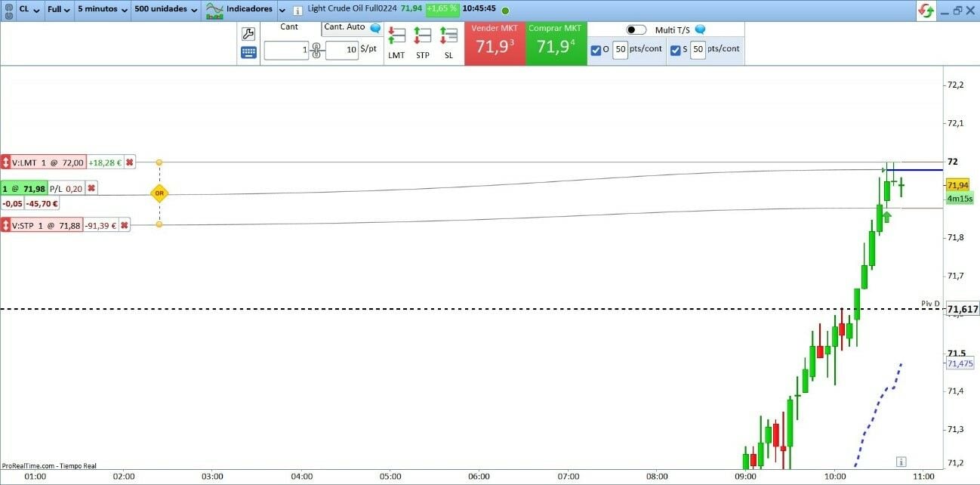Click the S points field showing 50
Viewport: 980px width, 485px height.
698,50
